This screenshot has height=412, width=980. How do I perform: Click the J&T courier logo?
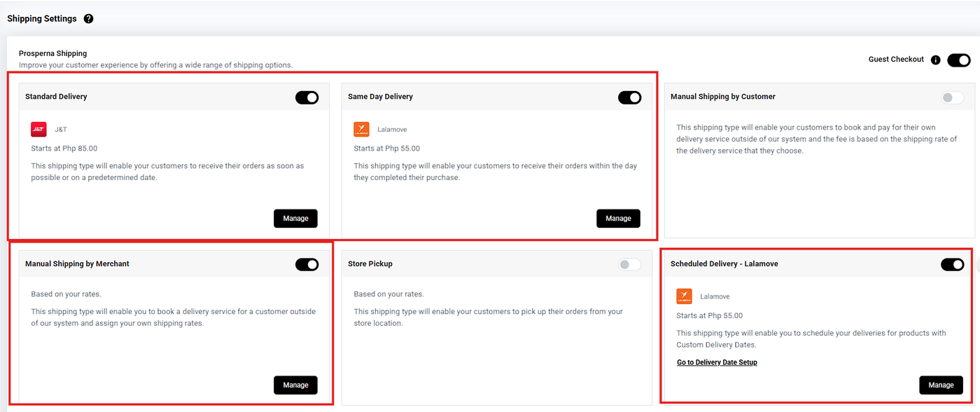38,129
